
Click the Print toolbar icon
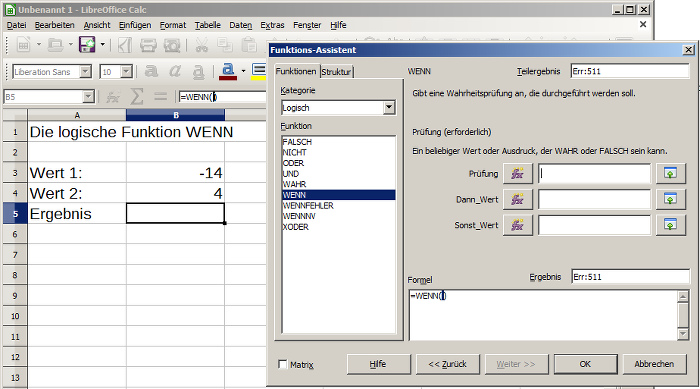(148, 45)
